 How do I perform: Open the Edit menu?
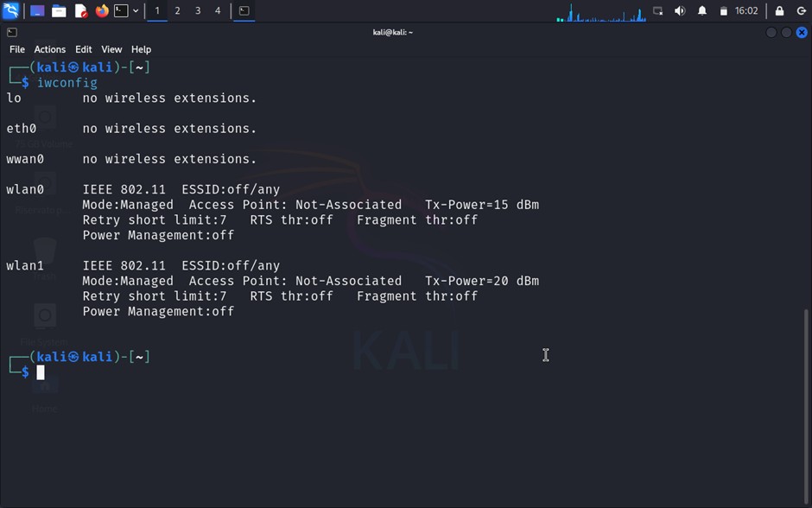pos(84,49)
